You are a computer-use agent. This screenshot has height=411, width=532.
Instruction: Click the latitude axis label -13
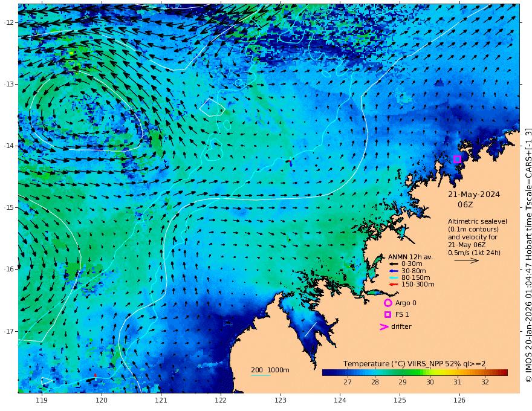(9, 84)
